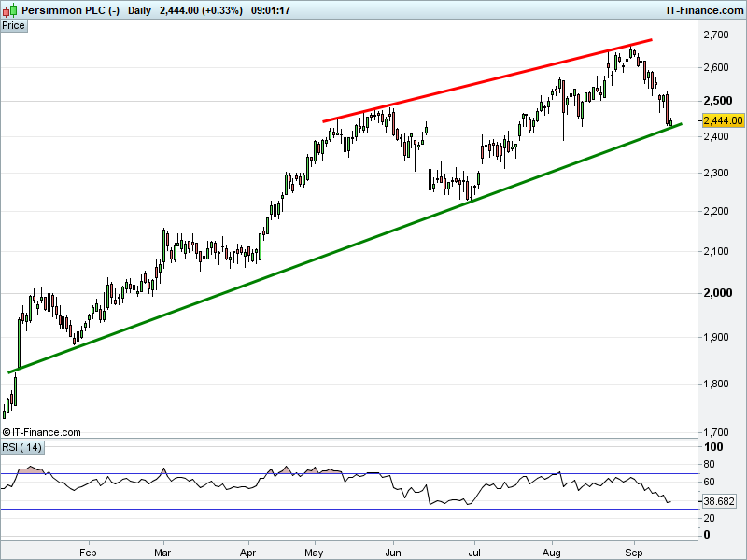Screen dimensions: 747x560
Task: Click the RSI 80 scale label
Action: 709,464
